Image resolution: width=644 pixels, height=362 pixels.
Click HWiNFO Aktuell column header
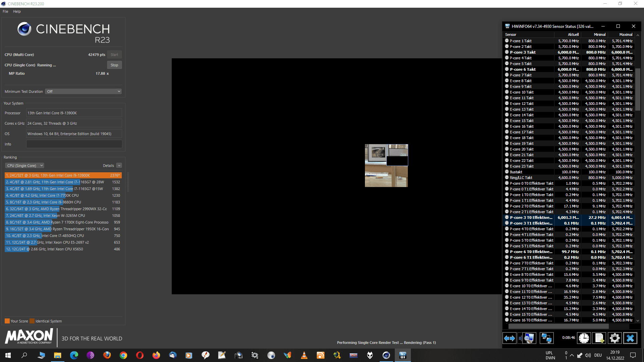coord(568,35)
